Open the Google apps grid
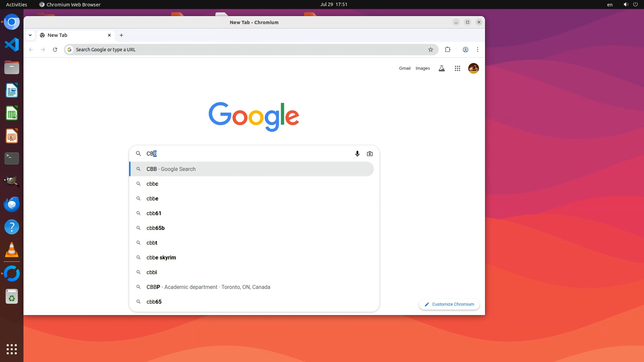The width and height of the screenshot is (644, 362). (x=457, y=68)
